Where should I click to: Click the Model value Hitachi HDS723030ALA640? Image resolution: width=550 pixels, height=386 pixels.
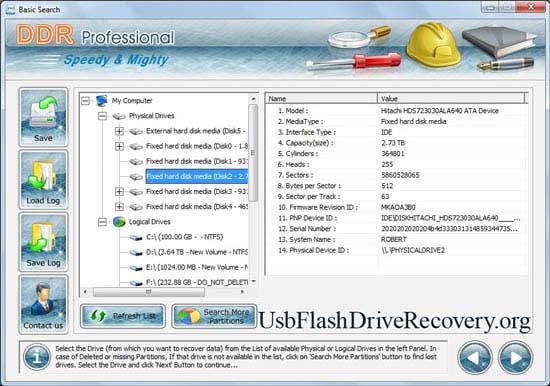point(440,111)
